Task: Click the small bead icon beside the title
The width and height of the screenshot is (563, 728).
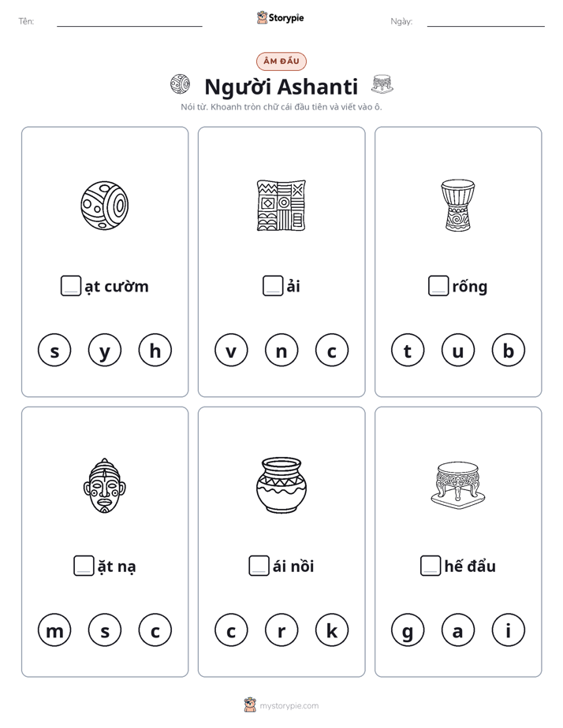Action: [x=180, y=84]
